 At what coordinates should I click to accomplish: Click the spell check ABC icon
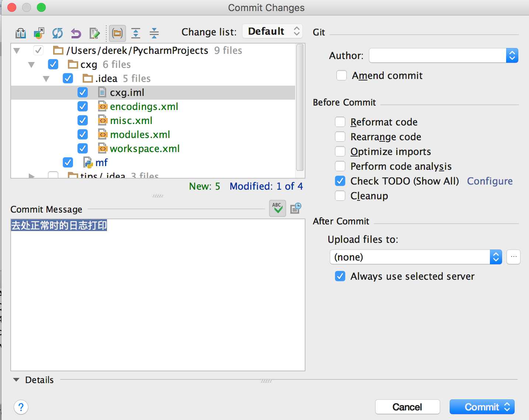[277, 208]
